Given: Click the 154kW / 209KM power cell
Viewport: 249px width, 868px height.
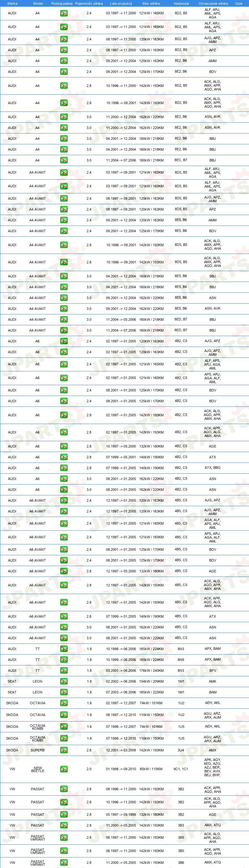Looking at the screenshot, I should pos(151,681).
